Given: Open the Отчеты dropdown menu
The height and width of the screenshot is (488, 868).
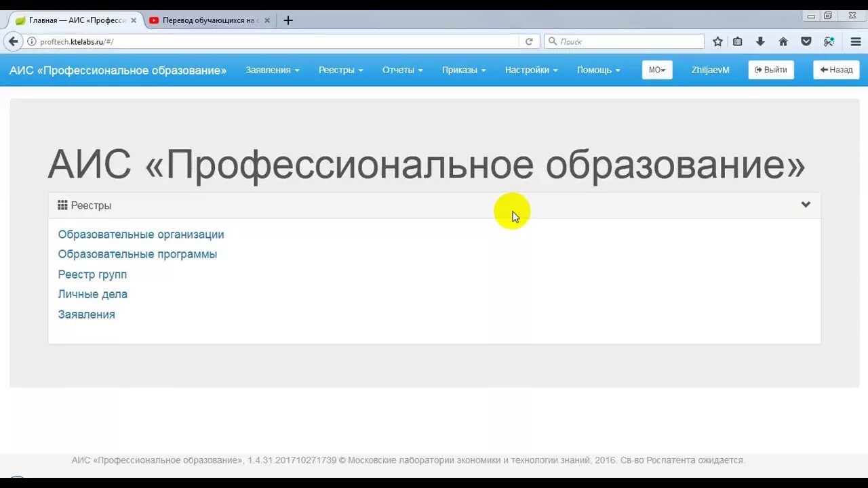Looking at the screenshot, I should click(x=403, y=70).
